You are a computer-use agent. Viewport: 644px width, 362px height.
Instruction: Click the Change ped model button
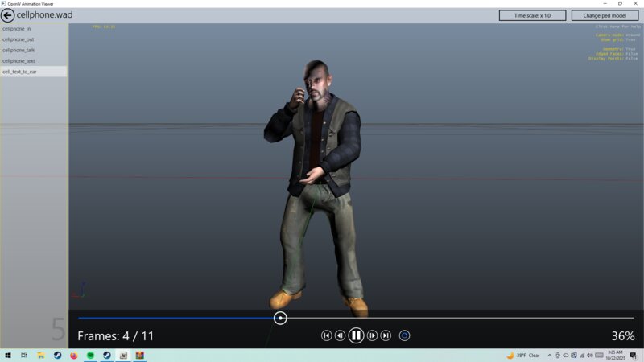click(605, 15)
